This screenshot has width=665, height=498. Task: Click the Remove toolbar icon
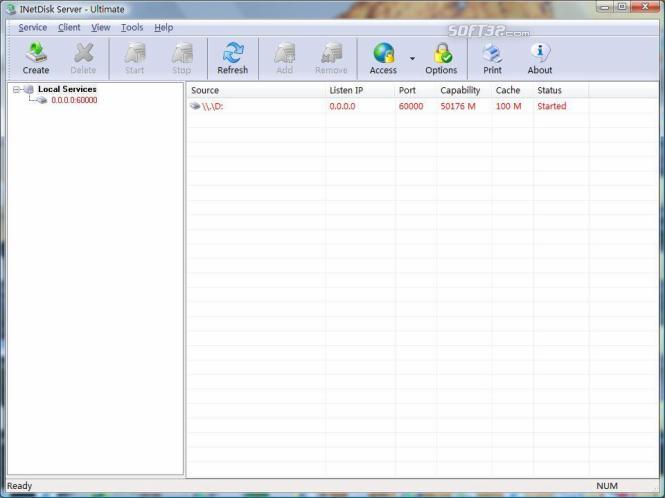point(331,59)
